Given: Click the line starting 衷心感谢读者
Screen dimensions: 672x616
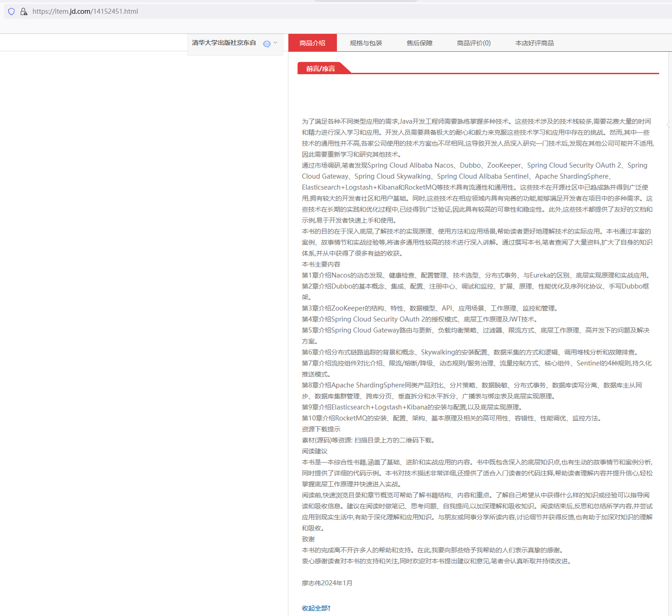Looking at the screenshot, I should (x=437, y=561).
